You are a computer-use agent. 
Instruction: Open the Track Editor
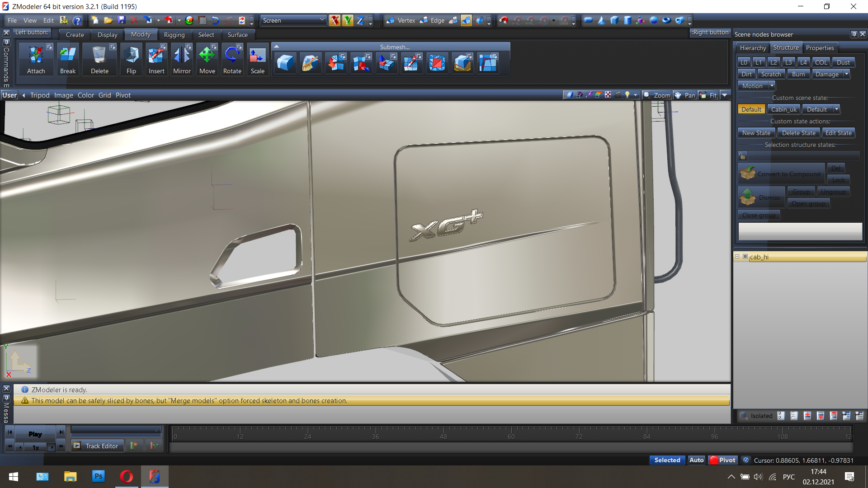click(x=97, y=446)
